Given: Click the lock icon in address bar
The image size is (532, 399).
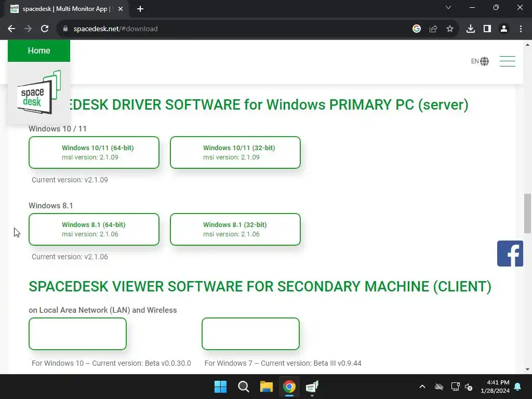Looking at the screenshot, I should click(65, 29).
